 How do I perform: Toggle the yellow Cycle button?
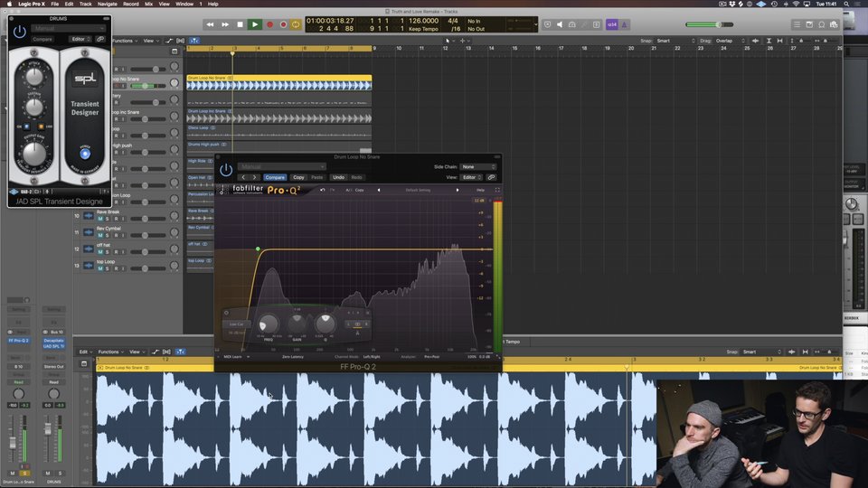pos(296,24)
